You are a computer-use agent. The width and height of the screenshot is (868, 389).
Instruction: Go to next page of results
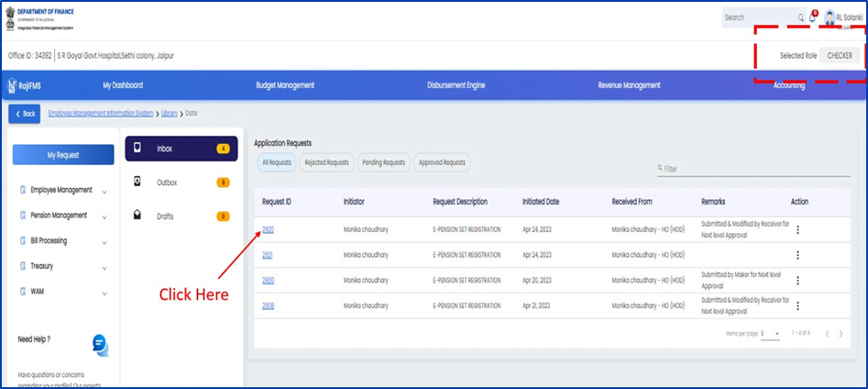[841, 334]
